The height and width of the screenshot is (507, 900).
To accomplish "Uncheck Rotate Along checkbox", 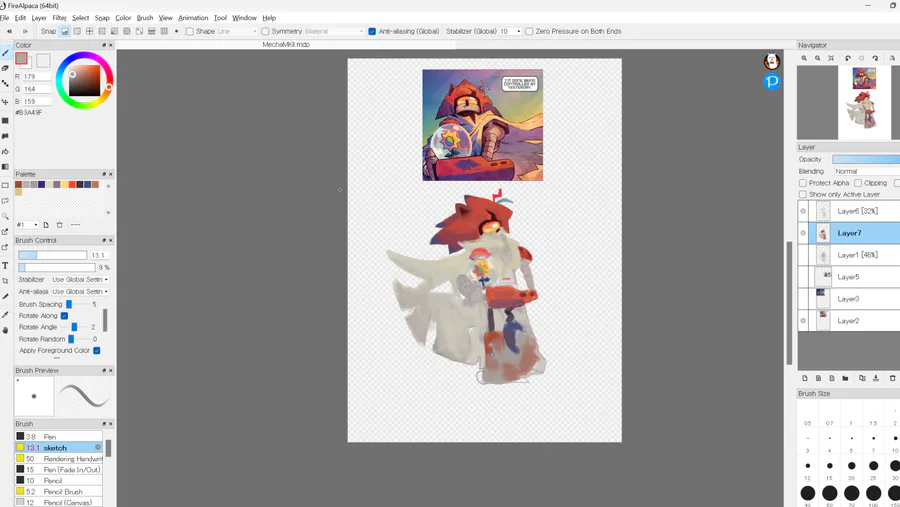I will point(64,316).
